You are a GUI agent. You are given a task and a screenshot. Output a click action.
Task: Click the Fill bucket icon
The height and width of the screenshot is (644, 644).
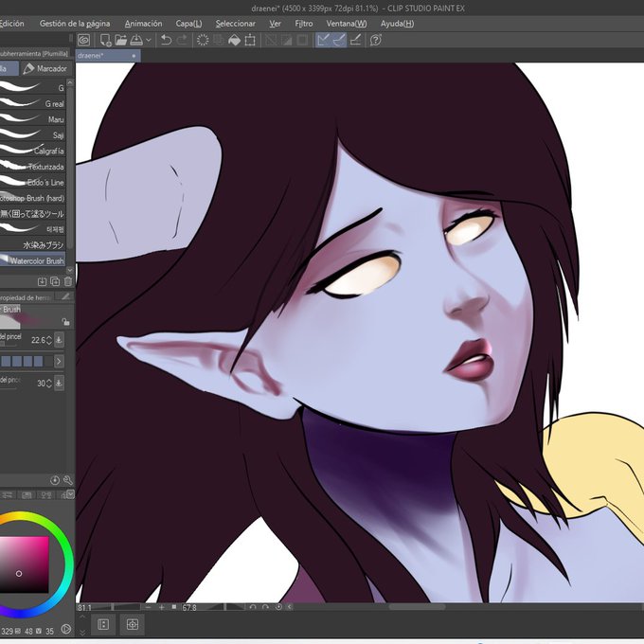pyautogui.click(x=234, y=40)
